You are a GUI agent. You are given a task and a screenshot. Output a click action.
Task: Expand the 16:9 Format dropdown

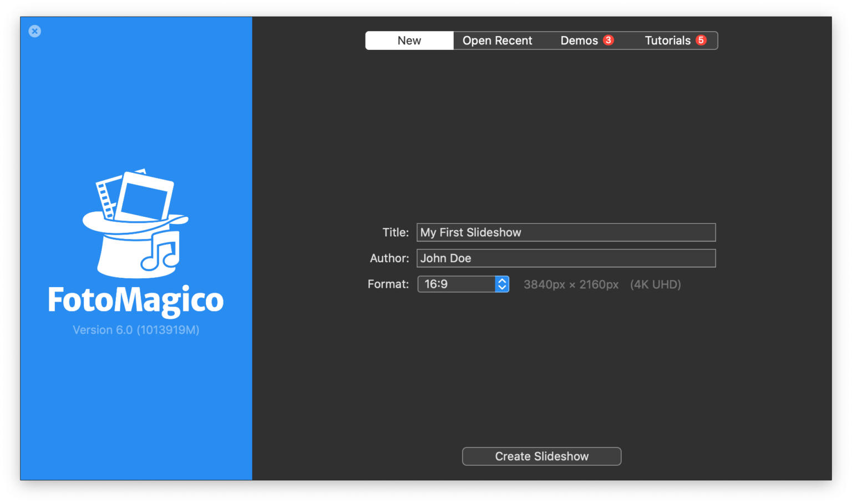[457, 284]
